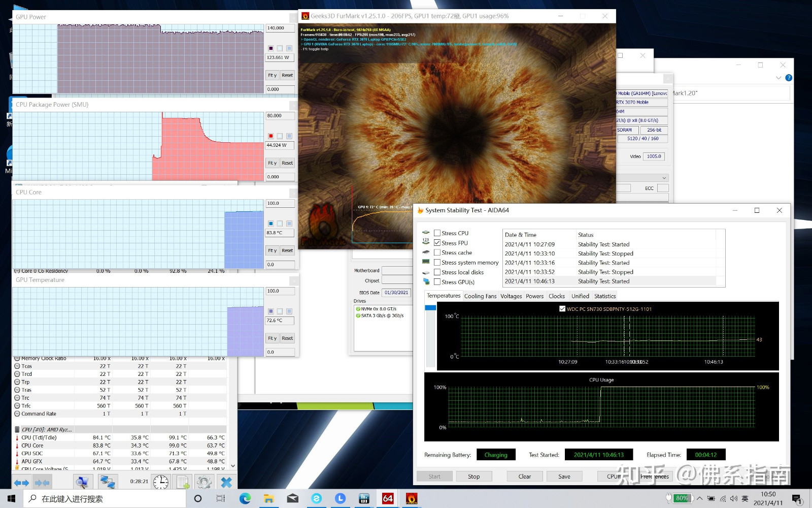This screenshot has height=508, width=812.
Task: Click Windows search box on taskbar
Action: tap(105, 499)
